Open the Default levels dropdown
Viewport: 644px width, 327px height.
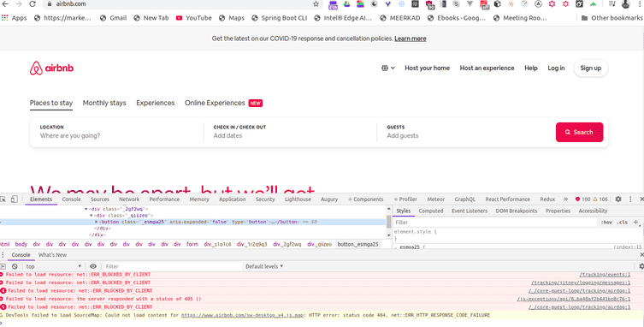click(264, 266)
